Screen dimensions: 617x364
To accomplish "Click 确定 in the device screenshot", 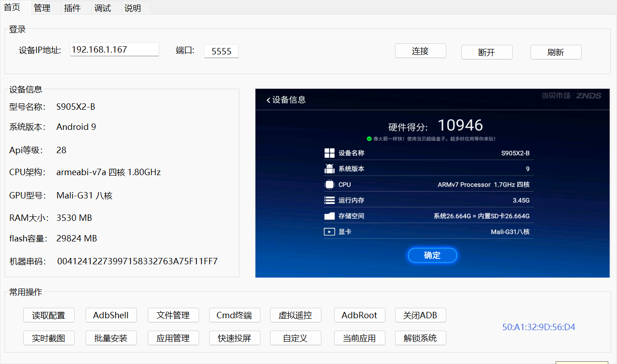I will coord(432,255).
